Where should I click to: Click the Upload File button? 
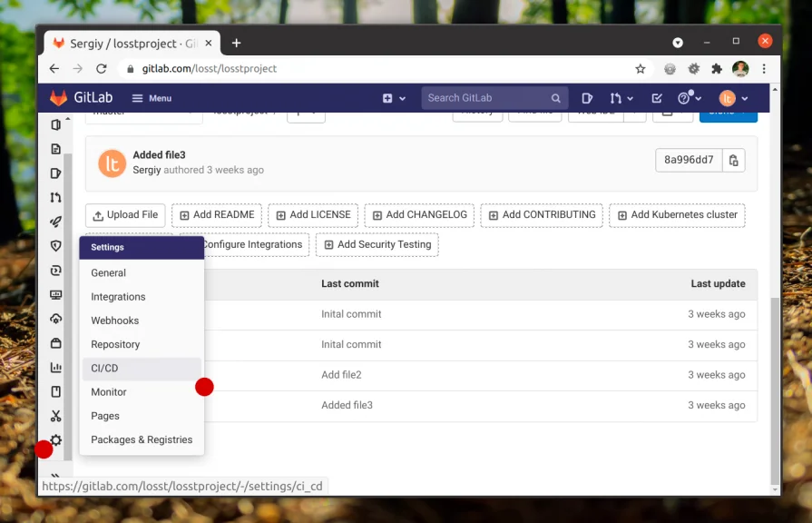125,215
